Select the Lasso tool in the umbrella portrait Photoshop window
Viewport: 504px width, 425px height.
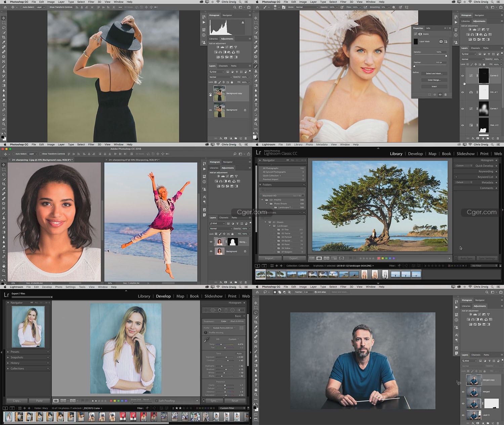(256, 28)
